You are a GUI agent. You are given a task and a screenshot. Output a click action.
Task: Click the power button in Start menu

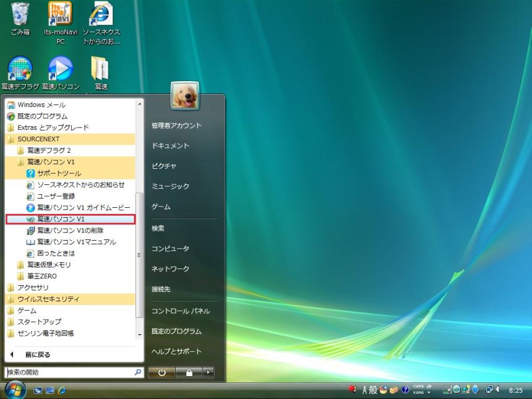[x=161, y=372]
